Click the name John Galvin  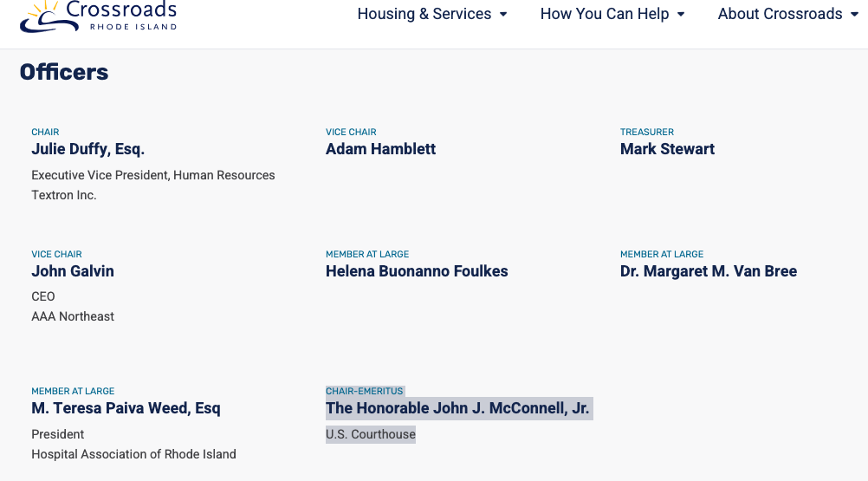point(73,271)
